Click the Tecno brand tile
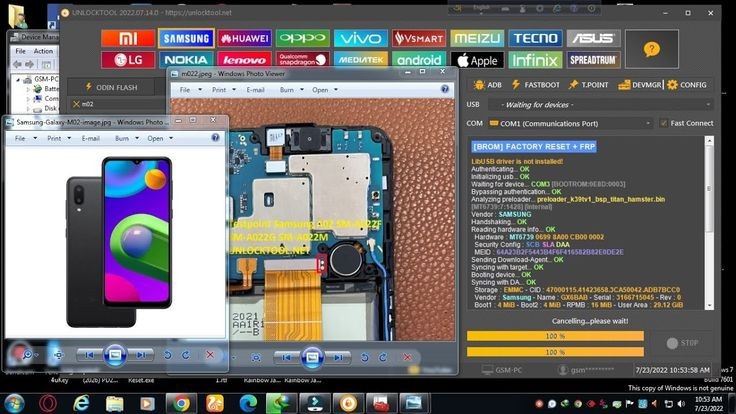736x414 pixels. 535,38
